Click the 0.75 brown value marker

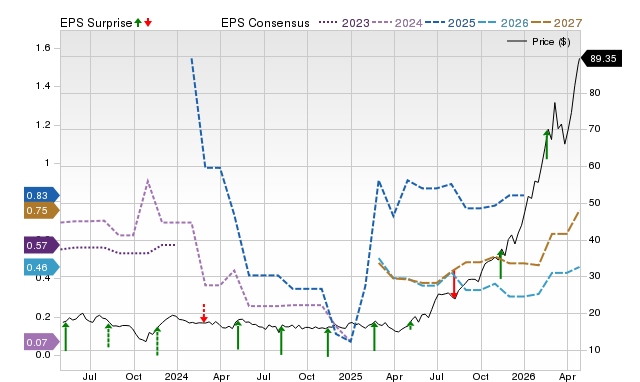point(42,211)
